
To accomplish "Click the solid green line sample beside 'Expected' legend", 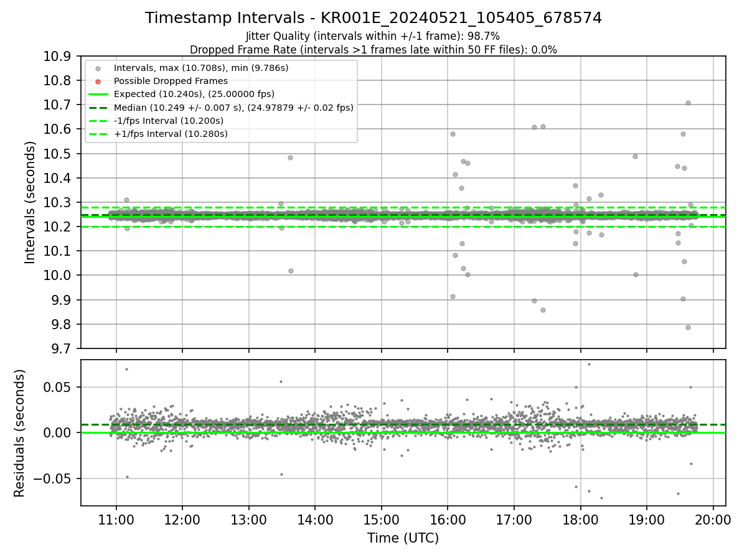I will pos(98,95).
